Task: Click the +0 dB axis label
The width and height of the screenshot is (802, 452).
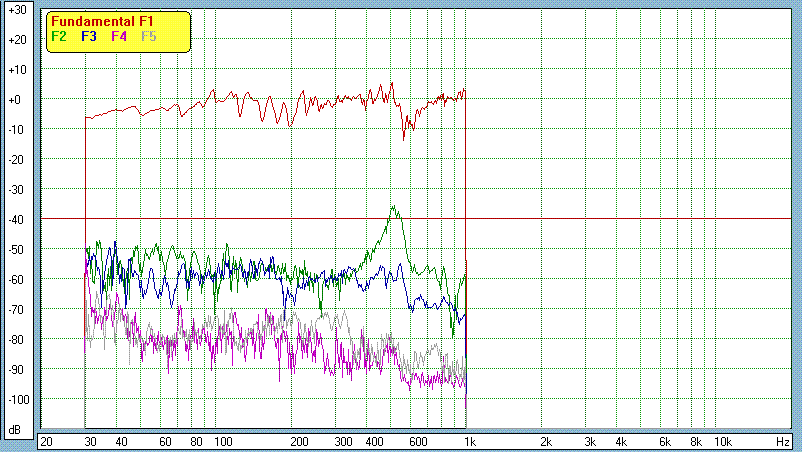Action: [16, 100]
